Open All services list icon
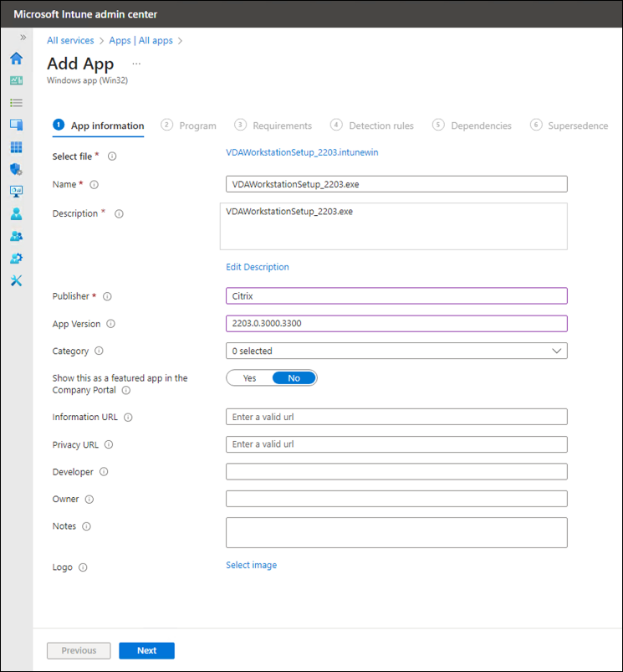This screenshot has width=623, height=672. click(16, 103)
